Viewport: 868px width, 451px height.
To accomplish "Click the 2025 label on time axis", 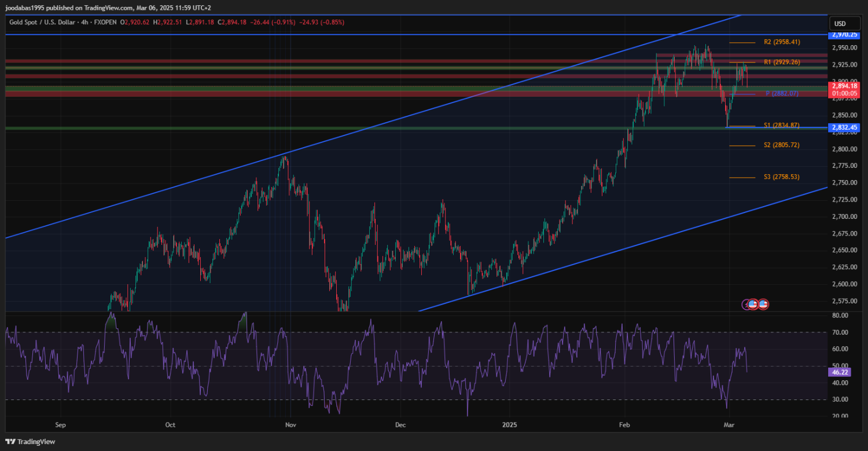I will coord(510,425).
